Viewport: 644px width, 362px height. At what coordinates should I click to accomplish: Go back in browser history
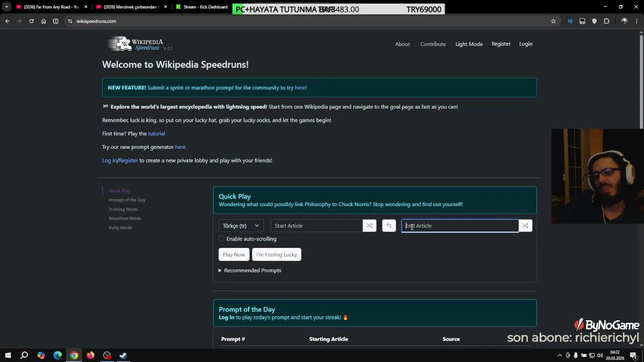[x=7, y=21]
